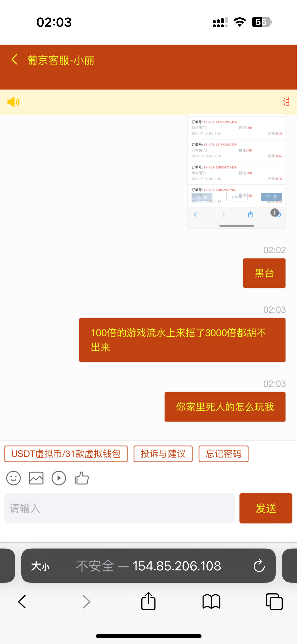Focus the 请输入 message input field

click(x=120, y=508)
